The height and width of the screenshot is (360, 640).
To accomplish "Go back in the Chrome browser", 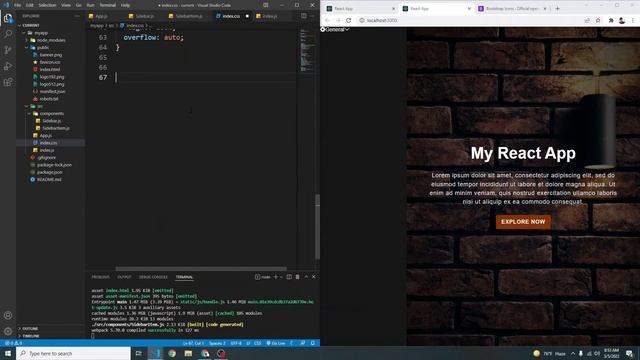I will click(x=327, y=20).
